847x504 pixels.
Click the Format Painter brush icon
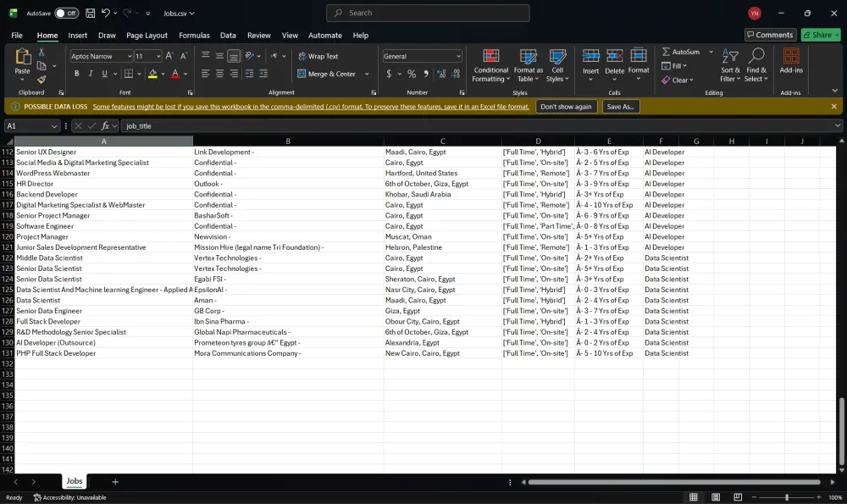[42, 80]
